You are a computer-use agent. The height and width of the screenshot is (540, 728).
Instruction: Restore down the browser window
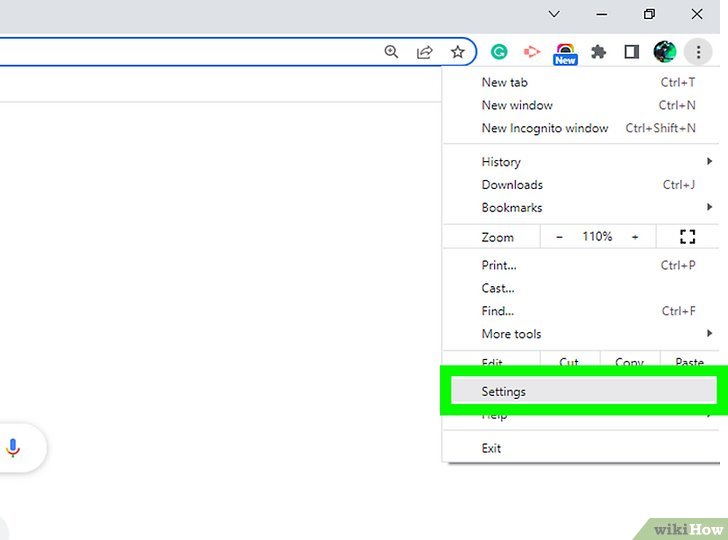click(649, 14)
